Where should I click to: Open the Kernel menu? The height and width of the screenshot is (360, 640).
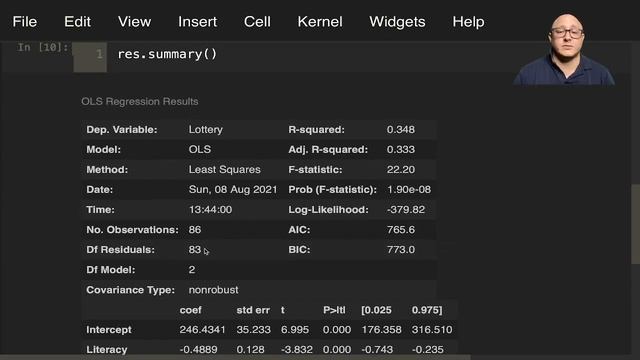pyautogui.click(x=320, y=22)
